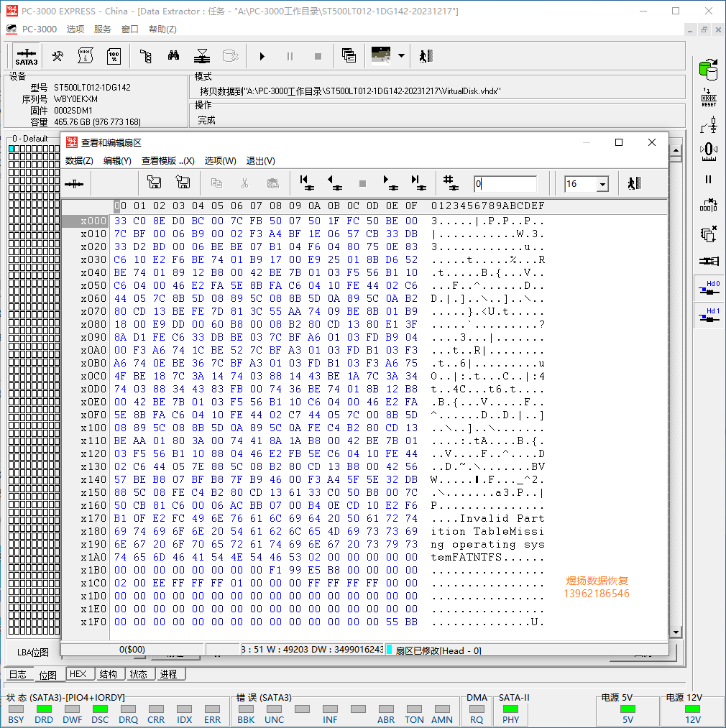Screen dimensions: 726x728
Task: Open the 查看模版 menu
Action: point(167,161)
